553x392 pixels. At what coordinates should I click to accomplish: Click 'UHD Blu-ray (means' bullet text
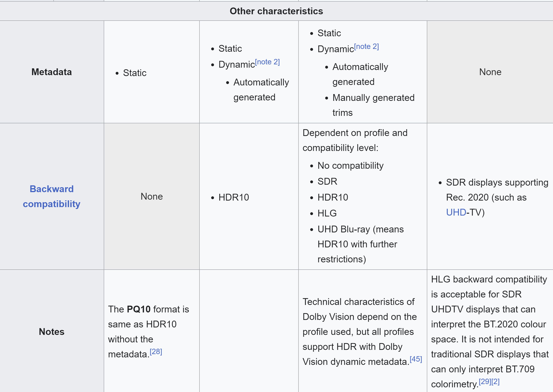click(x=361, y=229)
